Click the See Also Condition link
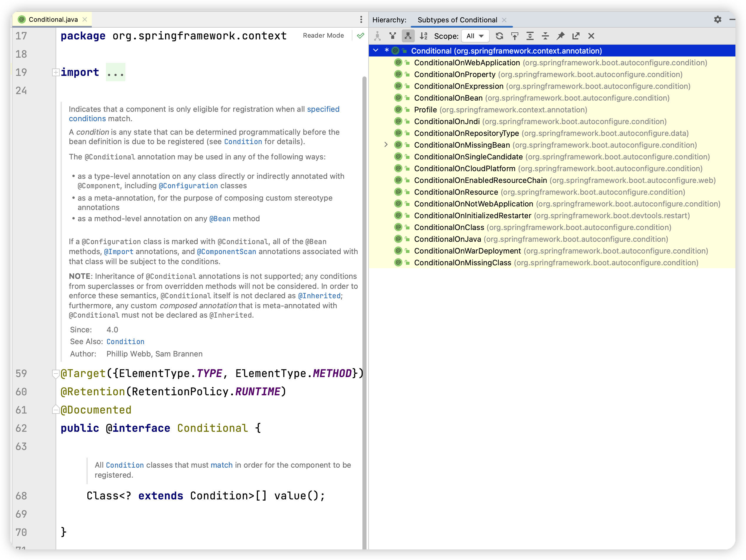 tap(125, 341)
